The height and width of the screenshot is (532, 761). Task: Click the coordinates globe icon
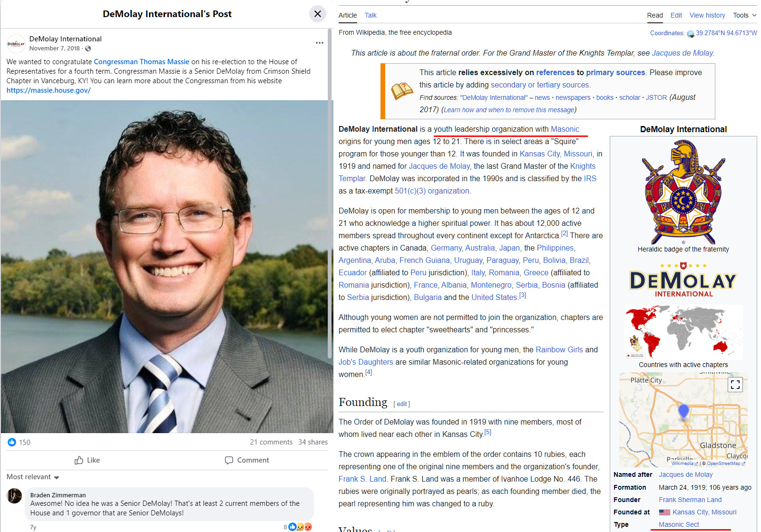point(691,33)
